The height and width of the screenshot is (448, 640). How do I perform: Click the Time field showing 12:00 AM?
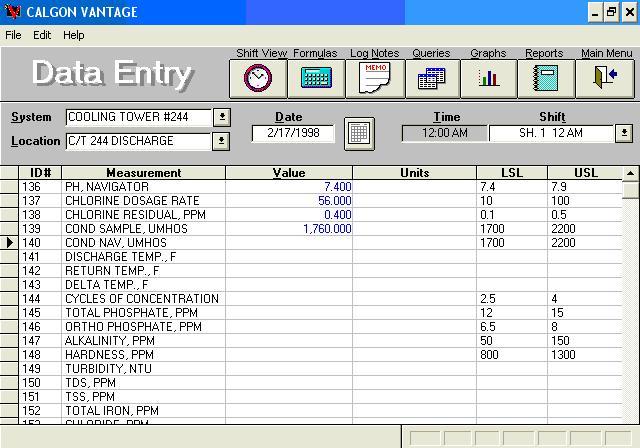pos(444,133)
